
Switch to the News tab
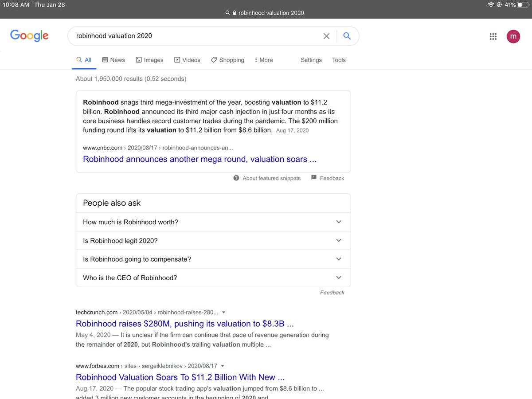(x=113, y=60)
